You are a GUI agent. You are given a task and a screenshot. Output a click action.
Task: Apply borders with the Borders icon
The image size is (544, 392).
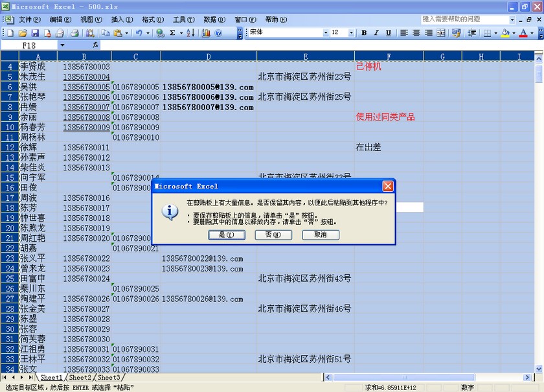tap(487, 33)
